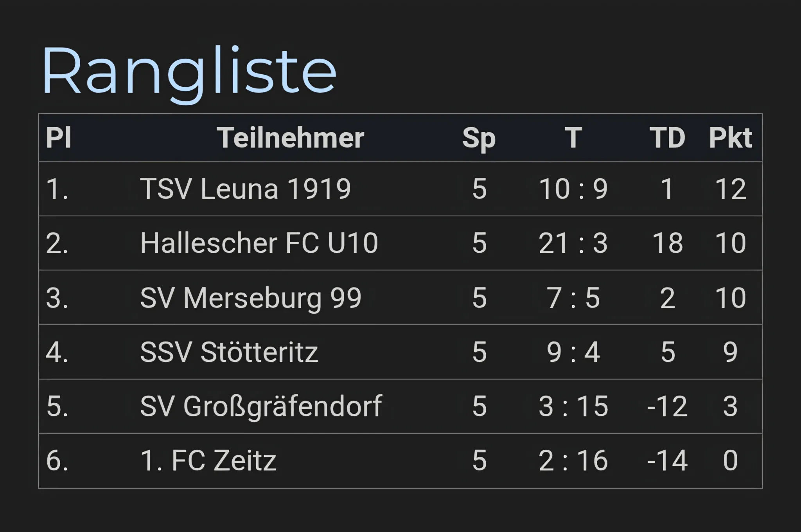Image resolution: width=801 pixels, height=532 pixels.
Task: Select the -14 goal difference cell
Action: click(667, 460)
